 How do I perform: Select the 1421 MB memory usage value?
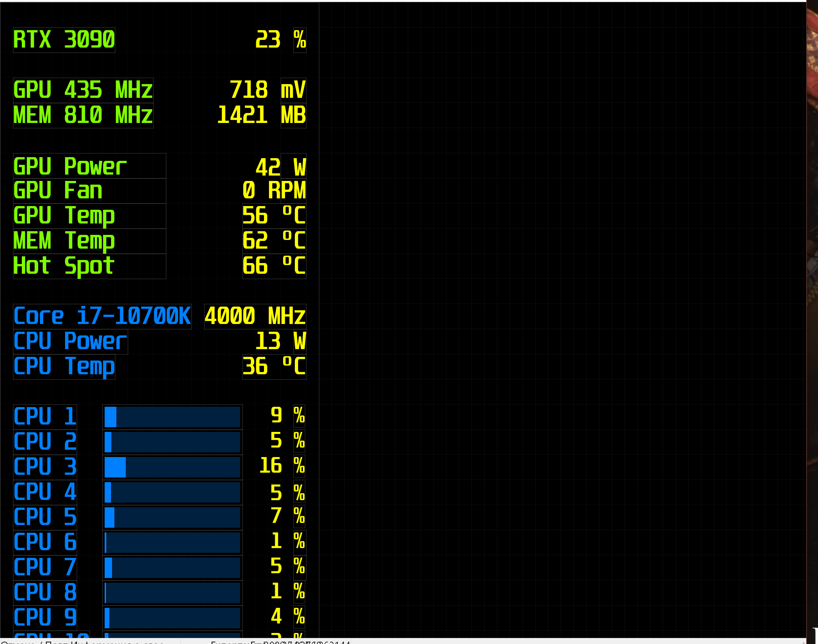tap(242, 115)
